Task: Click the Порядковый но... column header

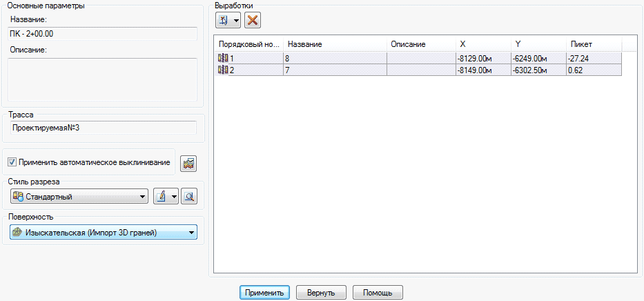Action: pos(248,44)
